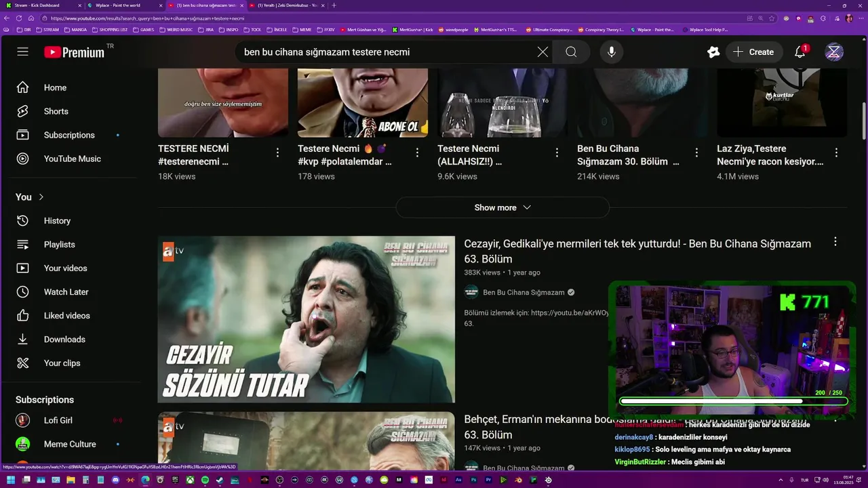This screenshot has width=868, height=488.
Task: Open Steam from the taskbar
Action: tap(220, 480)
